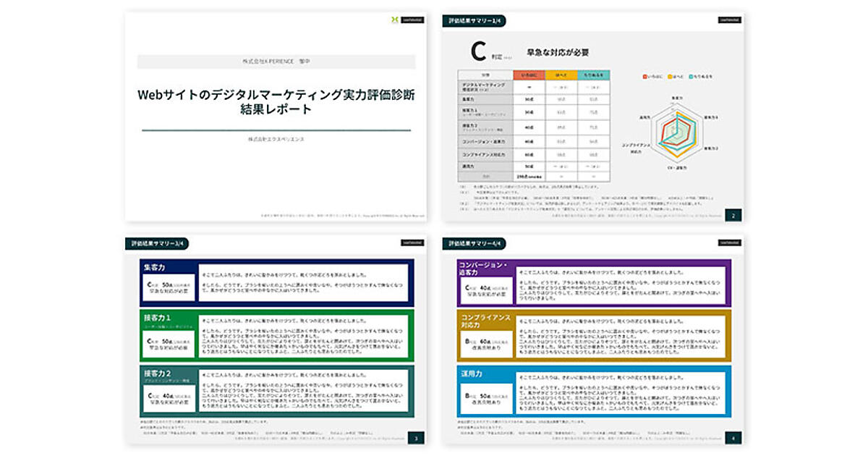This screenshot has height=456, width=868.
Task: Select the 評価結果サマリー4/4 header tab
Action: click(x=474, y=243)
